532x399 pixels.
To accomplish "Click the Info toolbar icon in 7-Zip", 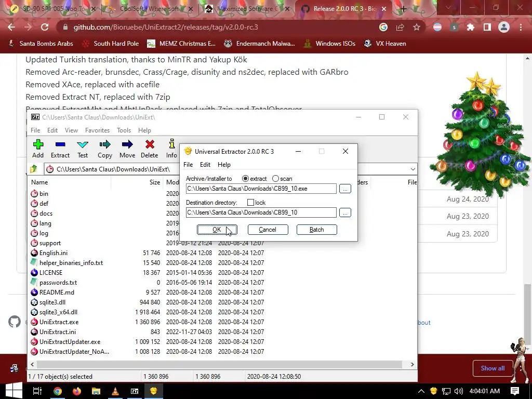I will click(x=171, y=149).
